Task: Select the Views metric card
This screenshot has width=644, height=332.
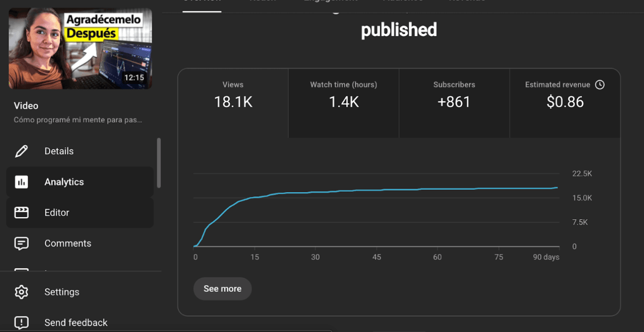Action: point(233,103)
